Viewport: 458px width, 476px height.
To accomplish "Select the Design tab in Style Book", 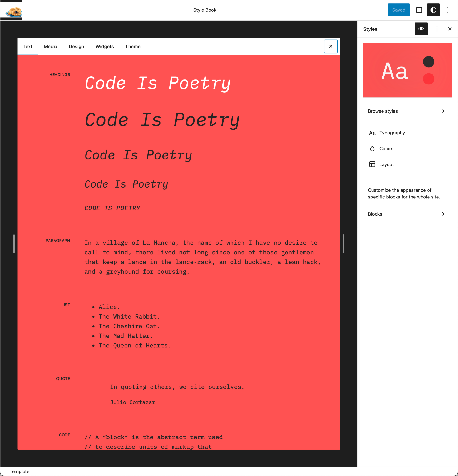I will [76, 46].
